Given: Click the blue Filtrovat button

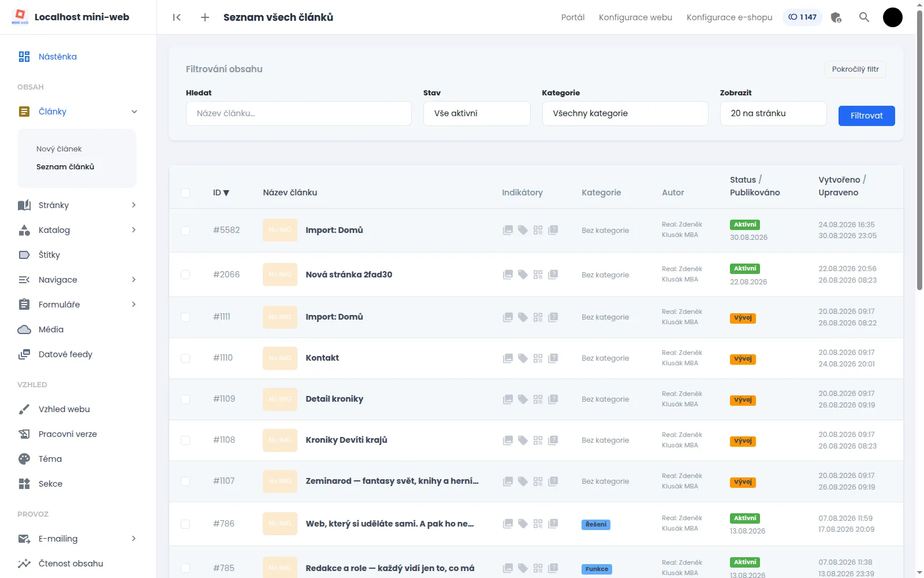Looking at the screenshot, I should click(866, 116).
